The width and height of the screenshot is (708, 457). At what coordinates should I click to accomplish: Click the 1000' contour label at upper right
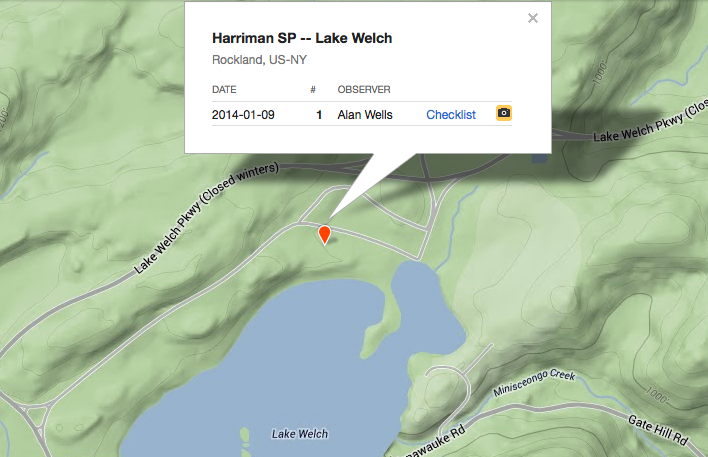click(600, 73)
